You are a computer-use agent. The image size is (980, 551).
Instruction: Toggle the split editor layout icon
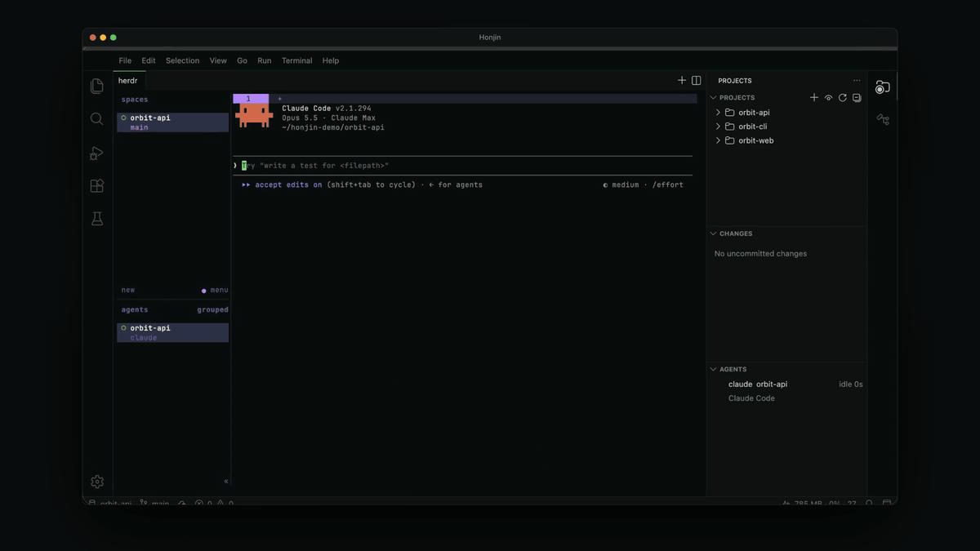697,81
